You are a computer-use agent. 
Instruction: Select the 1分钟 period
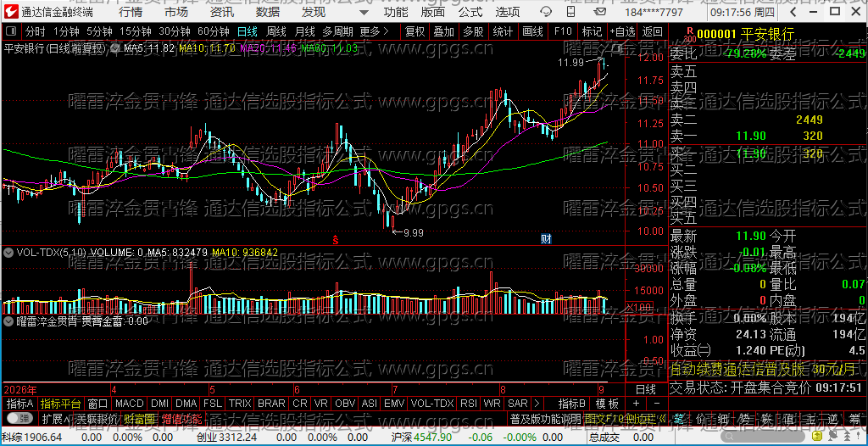pyautogui.click(x=66, y=31)
